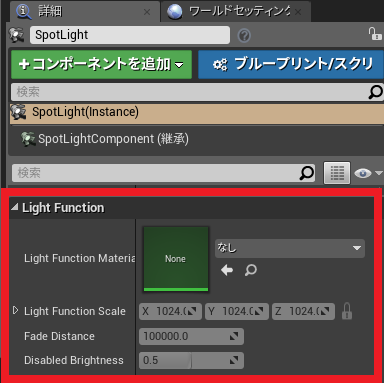Close the ワールドセッティング tab
The height and width of the screenshot is (383, 384).
298,12
